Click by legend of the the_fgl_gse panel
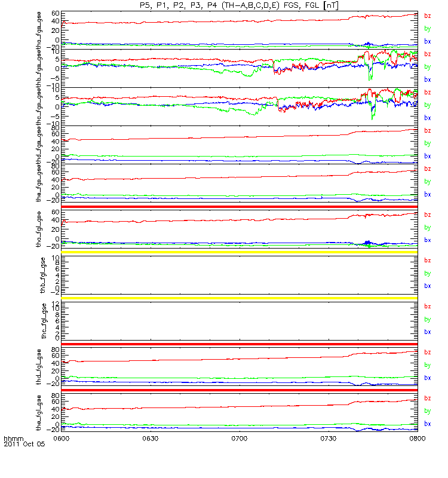 point(428,411)
